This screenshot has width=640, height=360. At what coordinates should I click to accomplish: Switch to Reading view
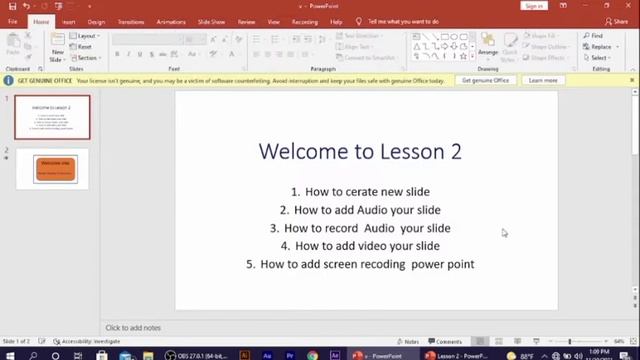click(518, 341)
